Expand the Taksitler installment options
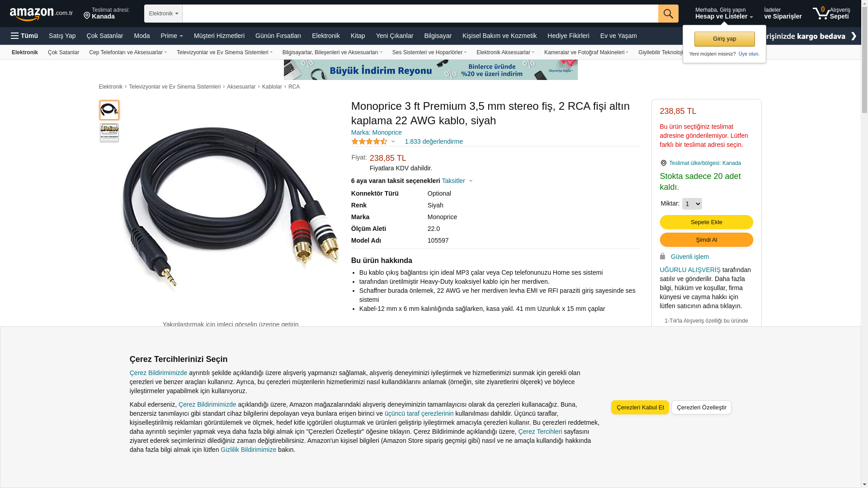868x488 pixels. coord(457,181)
